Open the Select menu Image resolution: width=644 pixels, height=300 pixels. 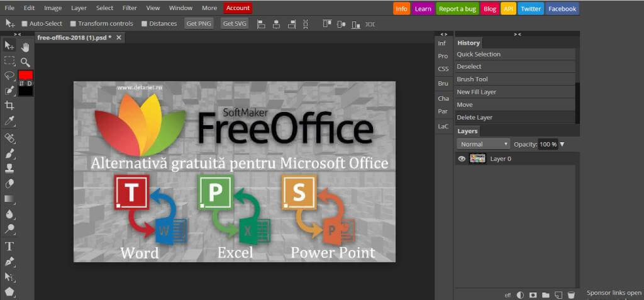tap(105, 8)
